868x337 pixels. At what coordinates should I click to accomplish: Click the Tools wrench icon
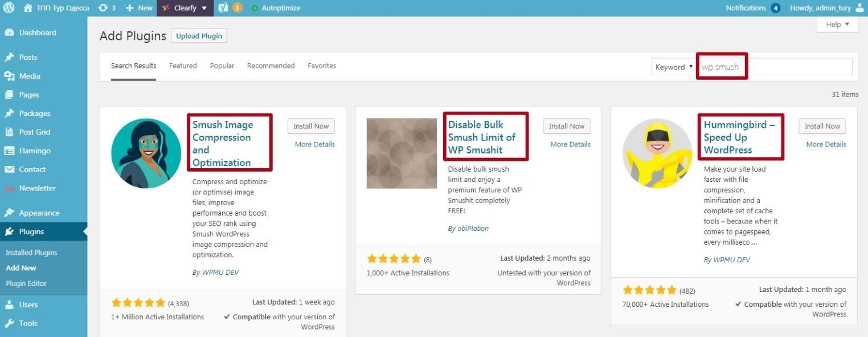click(9, 323)
